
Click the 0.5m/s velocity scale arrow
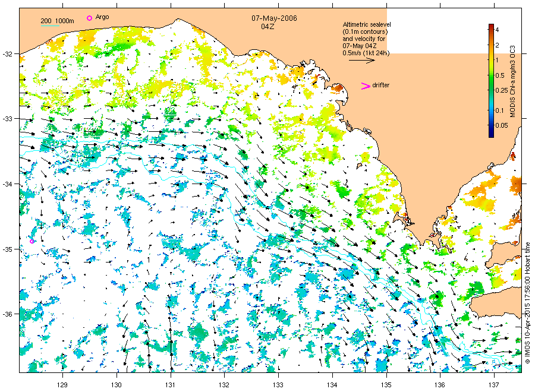(361, 61)
